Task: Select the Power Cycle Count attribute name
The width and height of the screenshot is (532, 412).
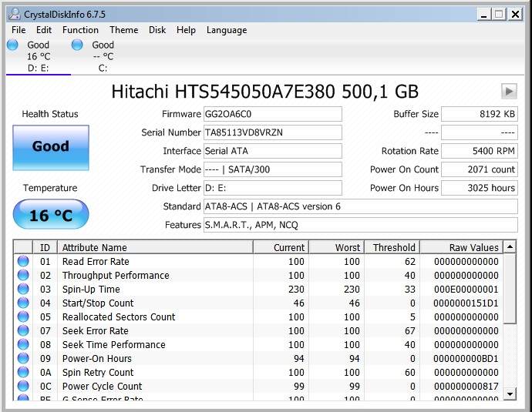Action: [102, 387]
